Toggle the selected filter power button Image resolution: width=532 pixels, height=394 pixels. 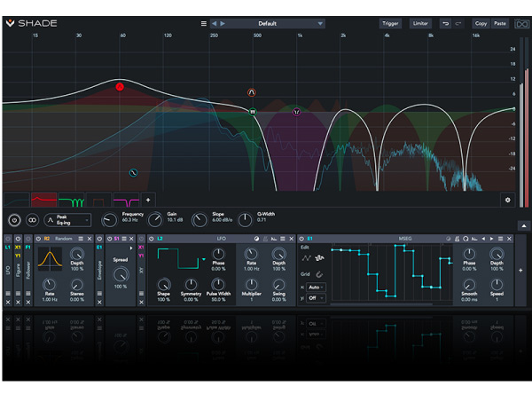click(14, 220)
